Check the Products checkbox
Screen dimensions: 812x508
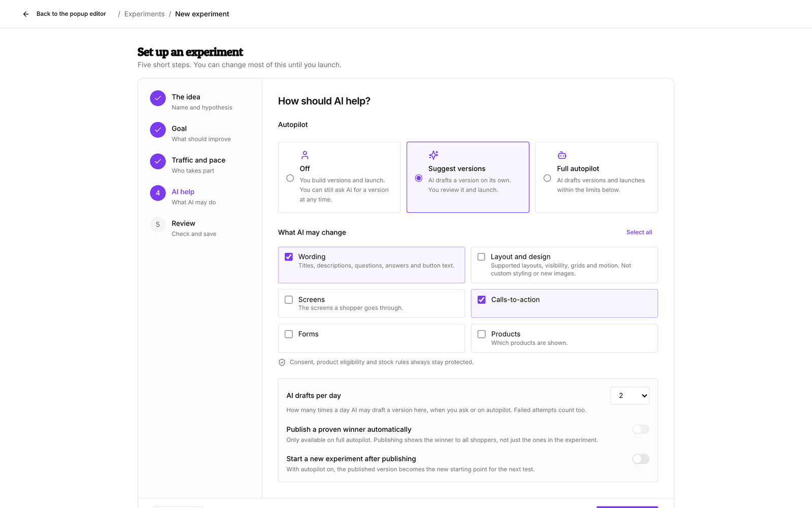(x=482, y=334)
